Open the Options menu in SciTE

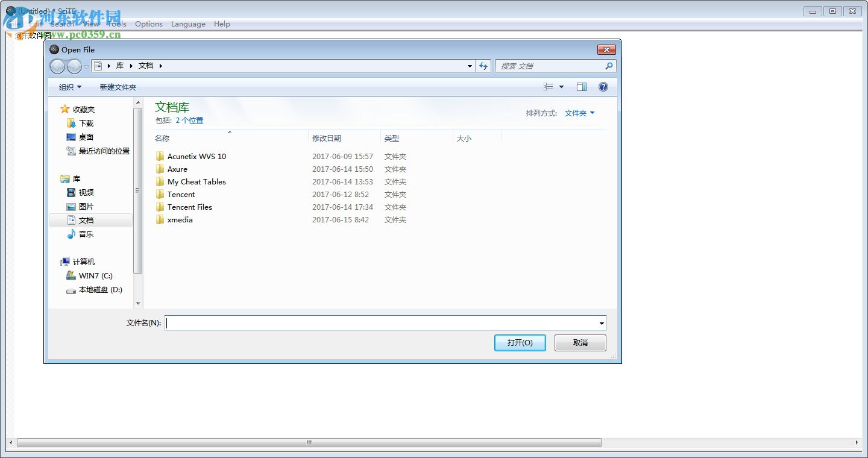pos(149,24)
